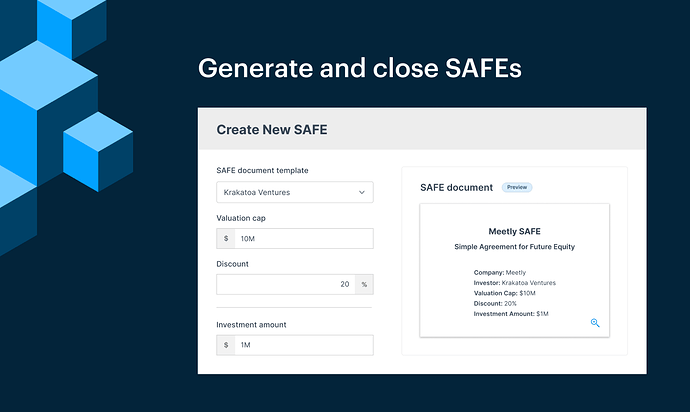Click the magnifier zoom icon on document preview
Image resolution: width=690 pixels, height=412 pixels.
[595, 323]
